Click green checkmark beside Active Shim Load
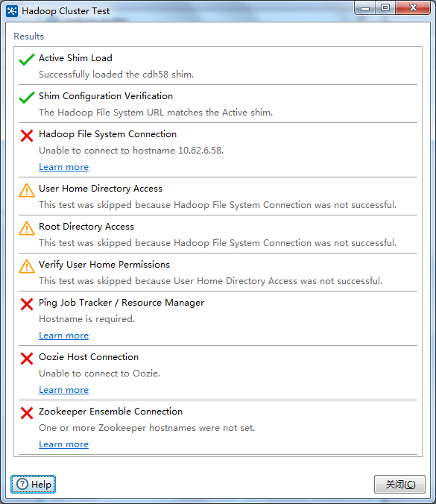This screenshot has width=436, height=504. tap(27, 60)
